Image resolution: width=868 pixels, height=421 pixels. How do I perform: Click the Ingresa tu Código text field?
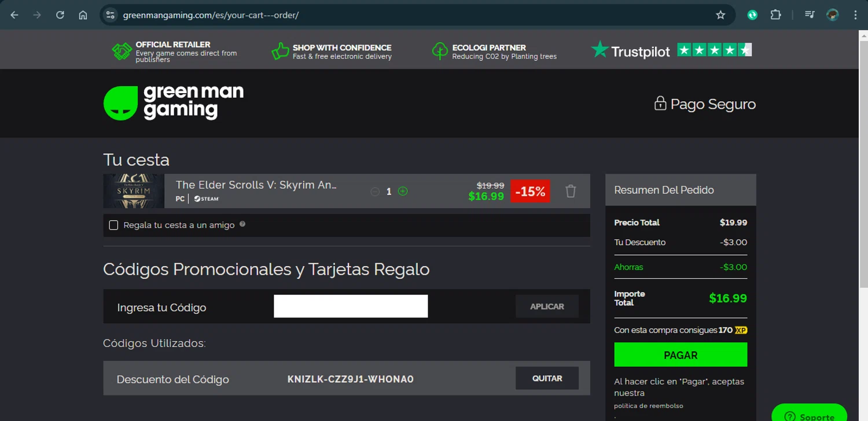coord(351,306)
